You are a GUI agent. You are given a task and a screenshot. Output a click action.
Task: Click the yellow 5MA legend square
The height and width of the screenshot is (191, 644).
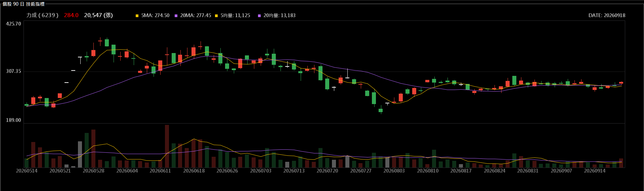tap(137, 16)
